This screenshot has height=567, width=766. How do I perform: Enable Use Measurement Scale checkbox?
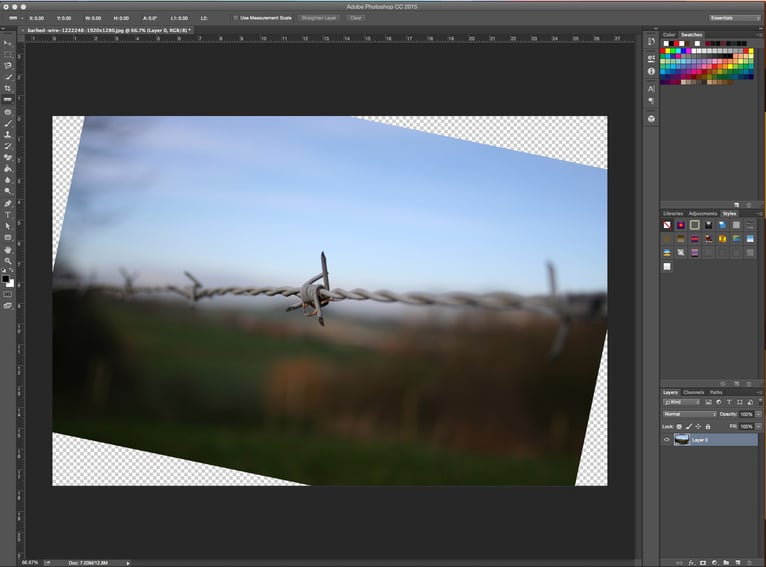235,18
